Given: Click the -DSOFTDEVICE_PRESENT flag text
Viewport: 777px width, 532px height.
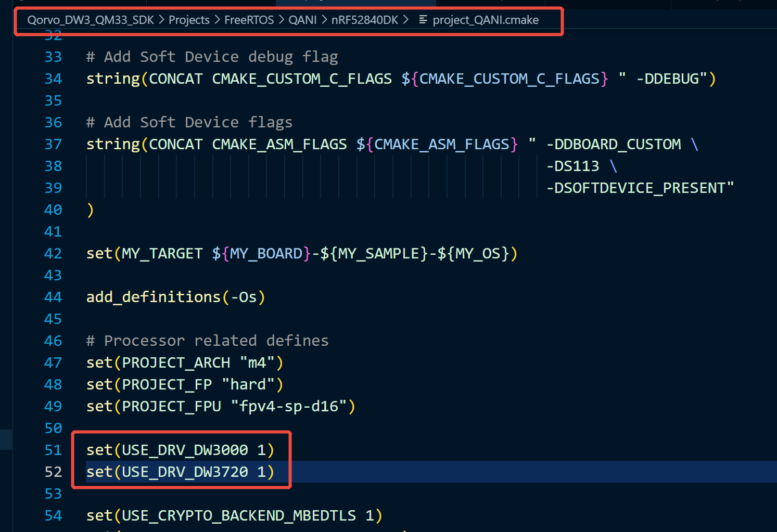Looking at the screenshot, I should click(x=640, y=188).
